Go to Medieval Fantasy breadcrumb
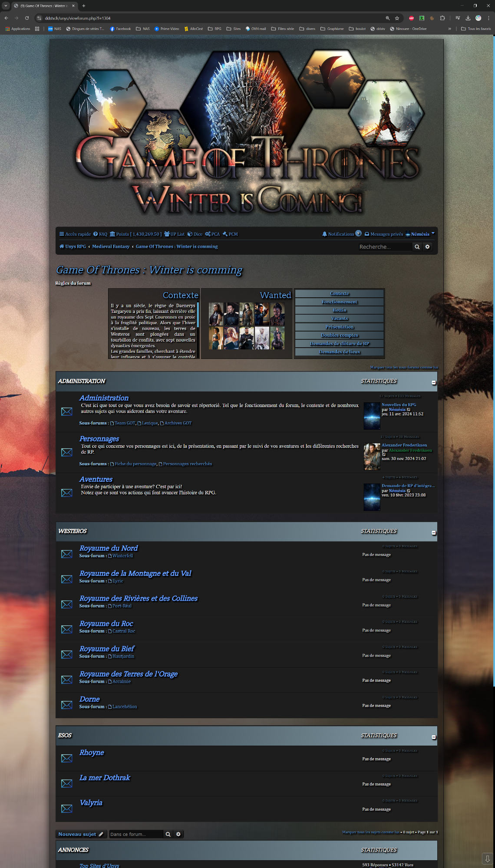The width and height of the screenshot is (495, 868). 111,247
